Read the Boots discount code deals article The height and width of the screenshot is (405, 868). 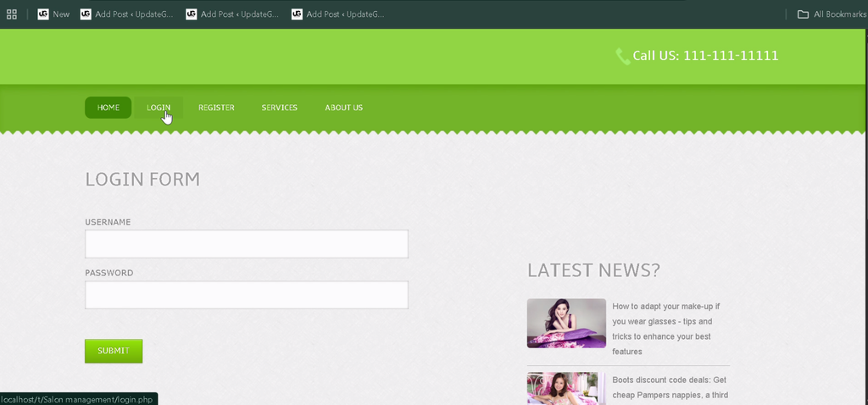point(670,387)
